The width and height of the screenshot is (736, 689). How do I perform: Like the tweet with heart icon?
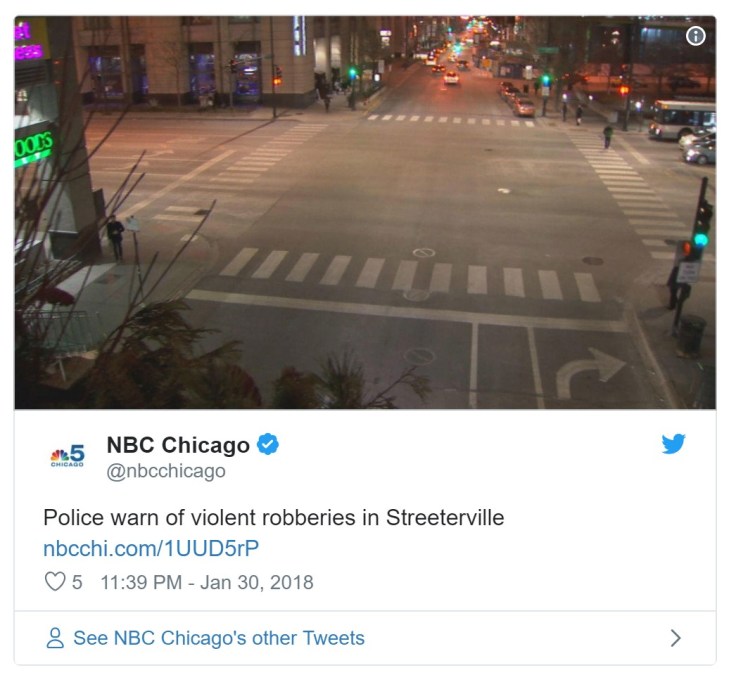pos(55,582)
